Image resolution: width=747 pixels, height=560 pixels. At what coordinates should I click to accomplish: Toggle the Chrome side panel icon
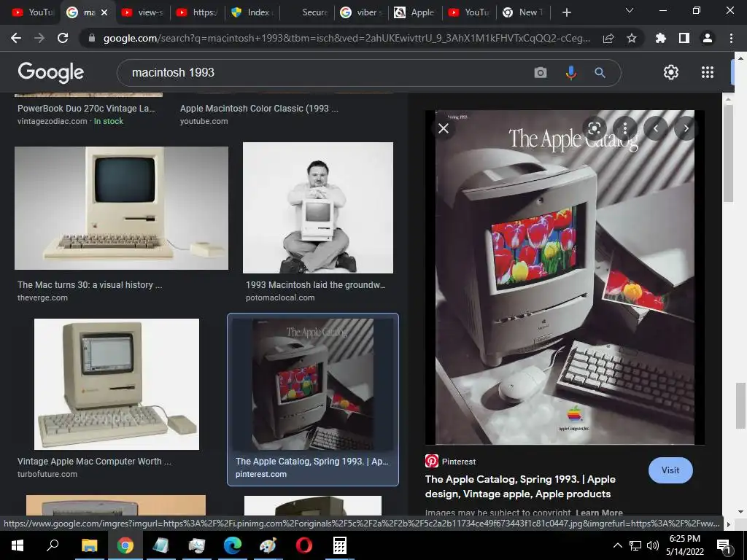tap(684, 38)
